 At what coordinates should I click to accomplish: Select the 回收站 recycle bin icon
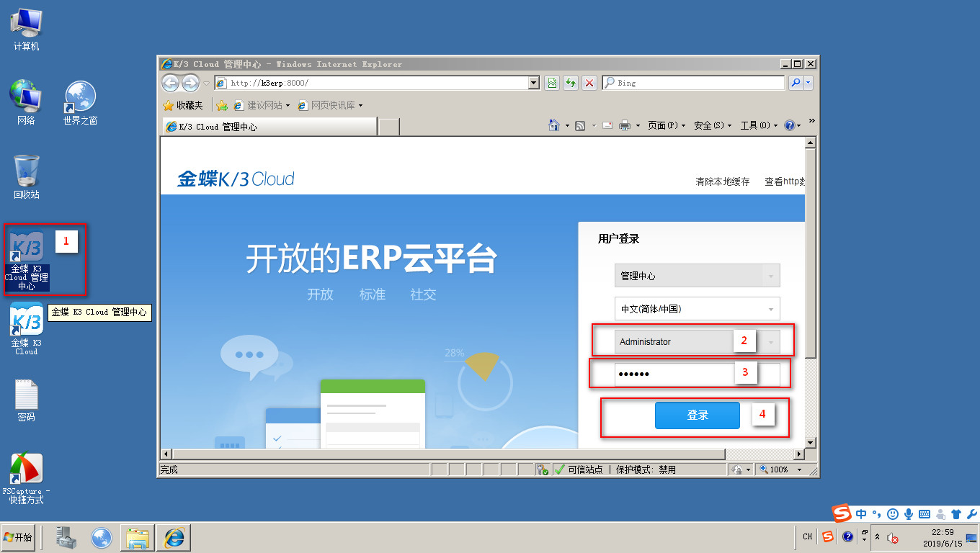click(26, 176)
